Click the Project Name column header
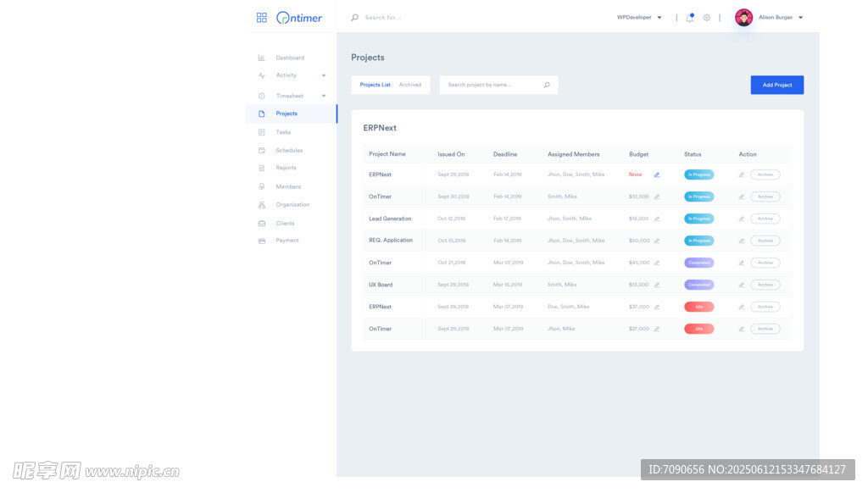This screenshot has height=493, width=868. click(387, 154)
